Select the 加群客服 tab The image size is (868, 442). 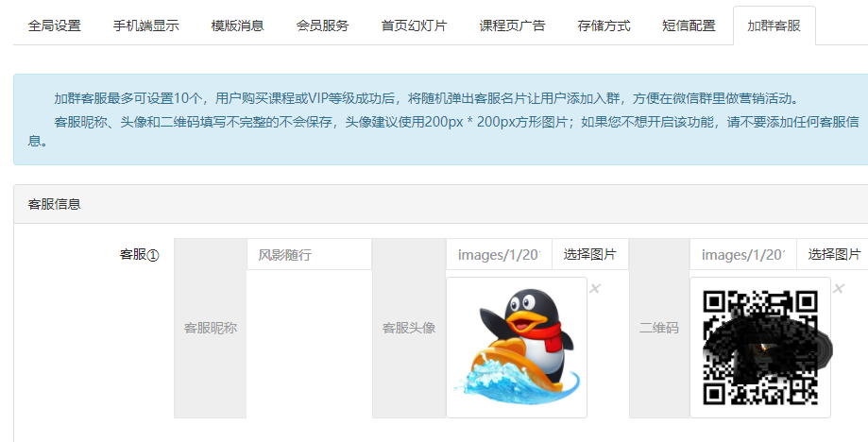pyautogui.click(x=774, y=25)
